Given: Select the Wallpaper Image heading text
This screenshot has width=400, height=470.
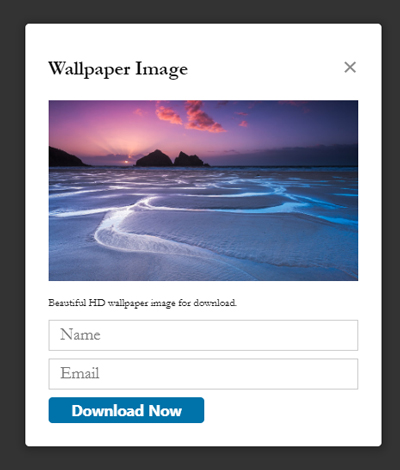Looking at the screenshot, I should click(118, 69).
